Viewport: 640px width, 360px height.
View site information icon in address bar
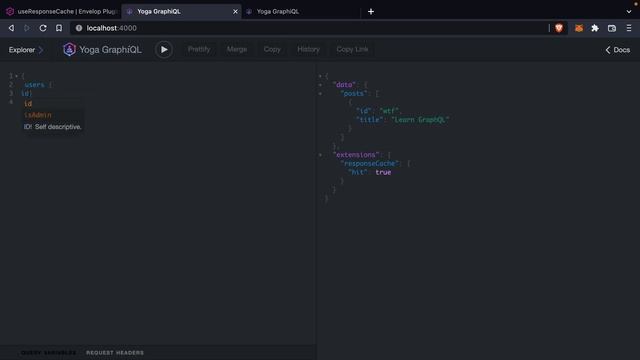[79, 28]
